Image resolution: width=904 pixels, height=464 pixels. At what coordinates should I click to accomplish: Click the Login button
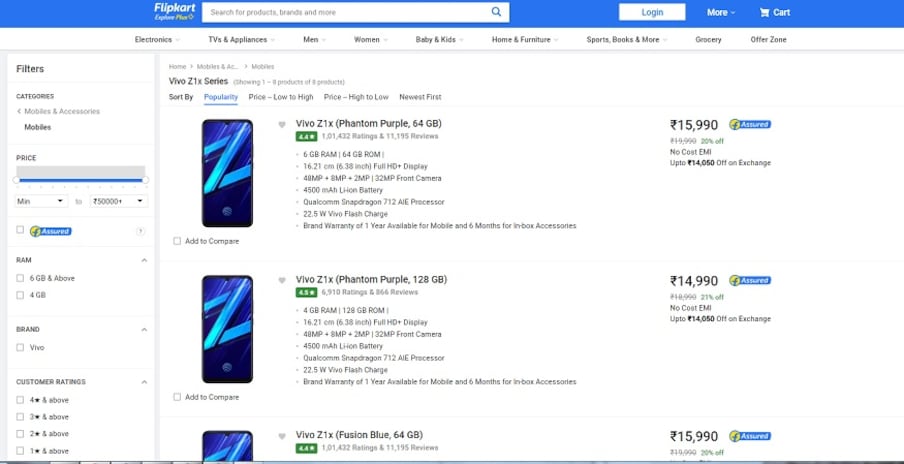(652, 12)
